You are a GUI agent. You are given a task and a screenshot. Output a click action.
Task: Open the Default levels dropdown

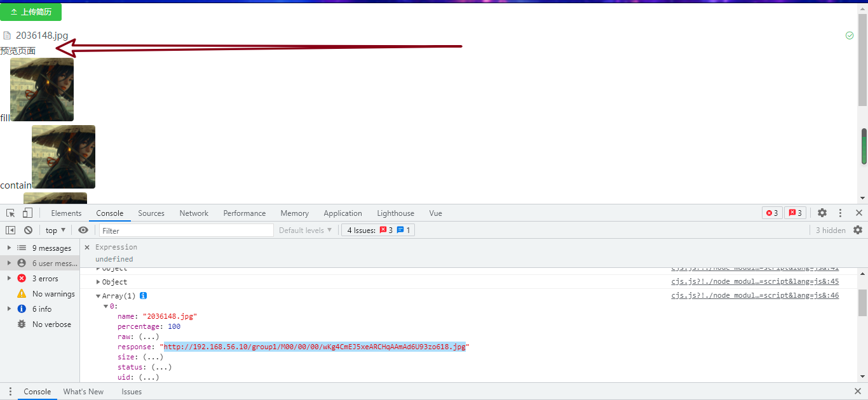click(305, 230)
